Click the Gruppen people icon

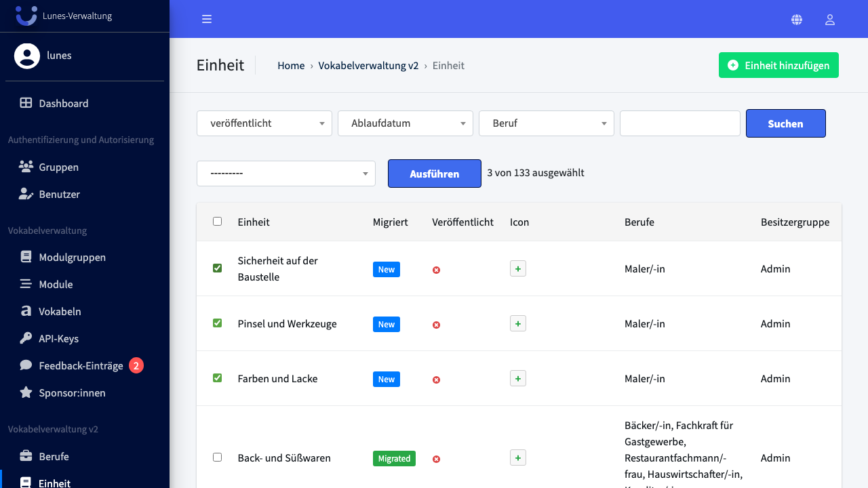[x=26, y=167]
